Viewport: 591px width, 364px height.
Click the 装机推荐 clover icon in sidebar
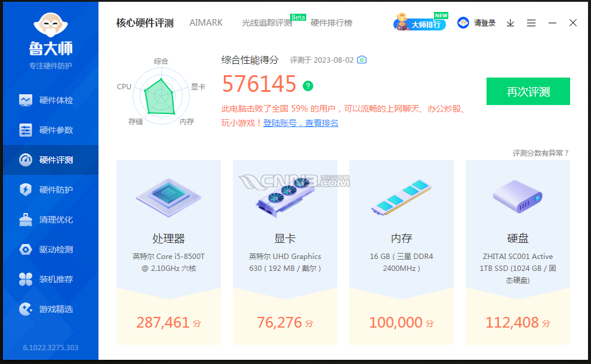click(26, 279)
